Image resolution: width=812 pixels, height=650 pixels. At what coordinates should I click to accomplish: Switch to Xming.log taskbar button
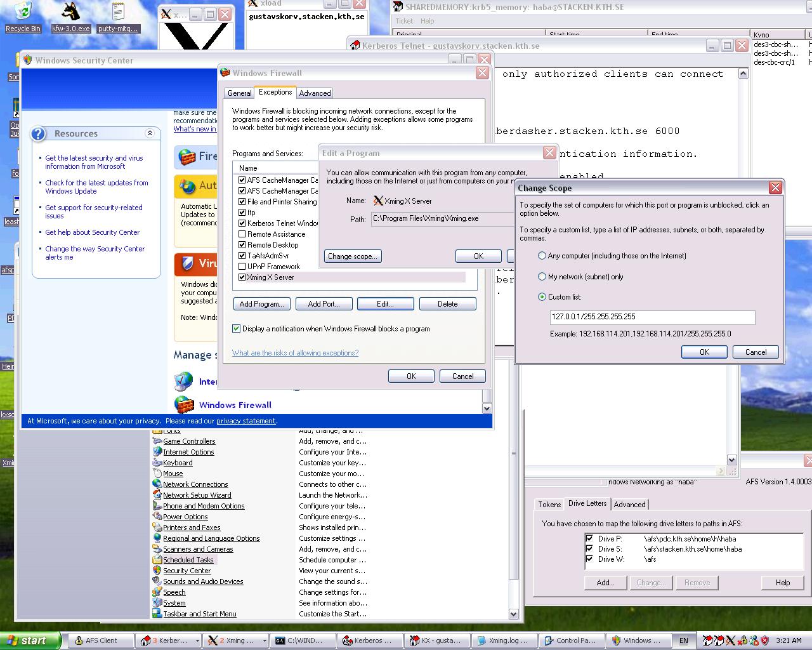[505, 640]
